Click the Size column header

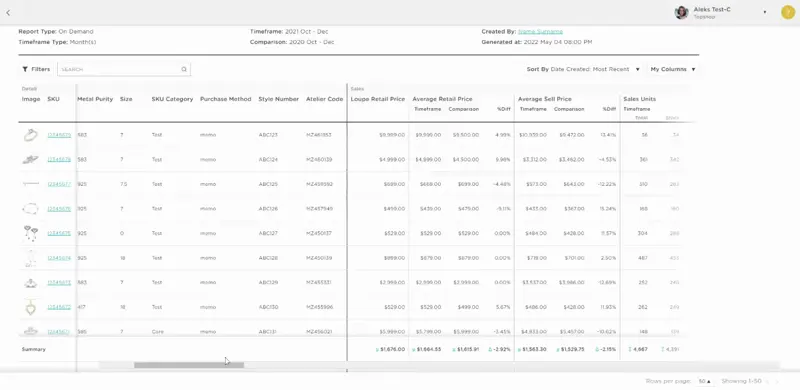(x=126, y=99)
